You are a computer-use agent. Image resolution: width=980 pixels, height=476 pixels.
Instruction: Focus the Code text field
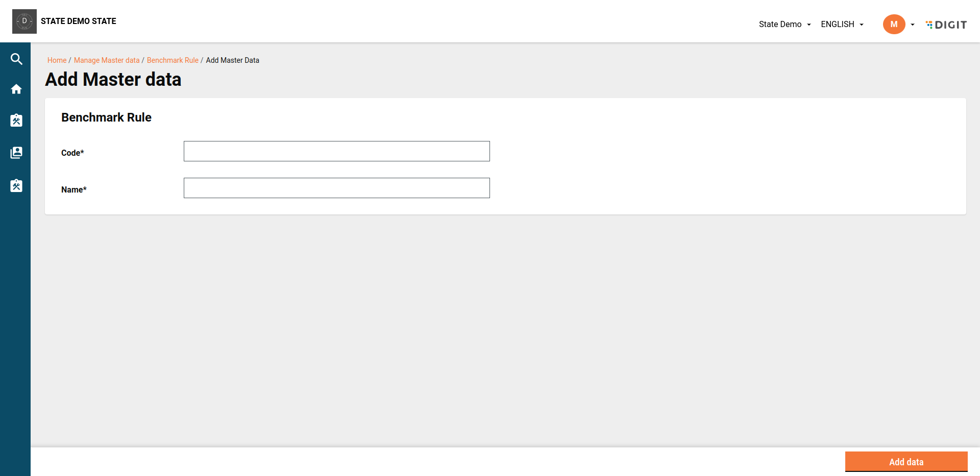point(337,151)
